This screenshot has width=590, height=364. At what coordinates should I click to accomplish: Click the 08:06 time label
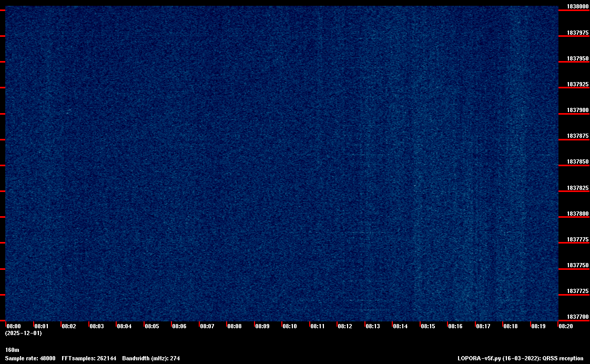point(179,326)
